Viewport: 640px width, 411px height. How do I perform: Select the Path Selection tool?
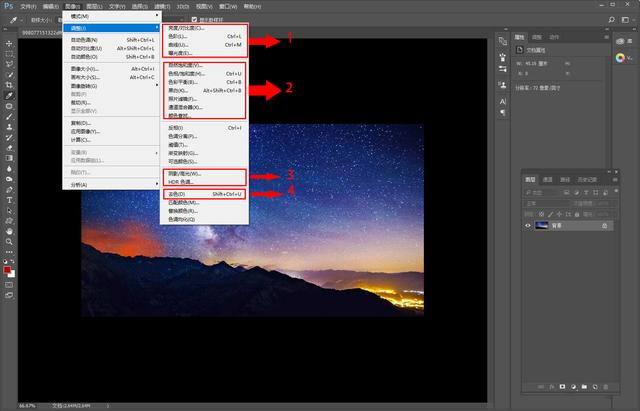[9, 211]
